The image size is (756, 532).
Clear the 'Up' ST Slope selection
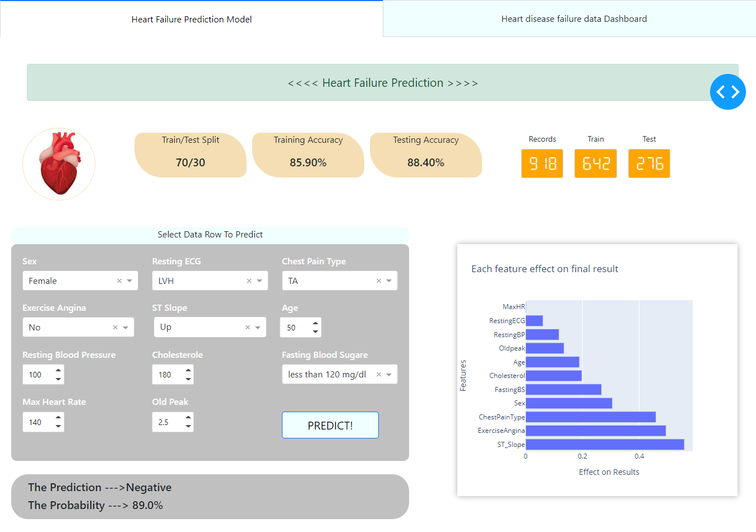248,327
